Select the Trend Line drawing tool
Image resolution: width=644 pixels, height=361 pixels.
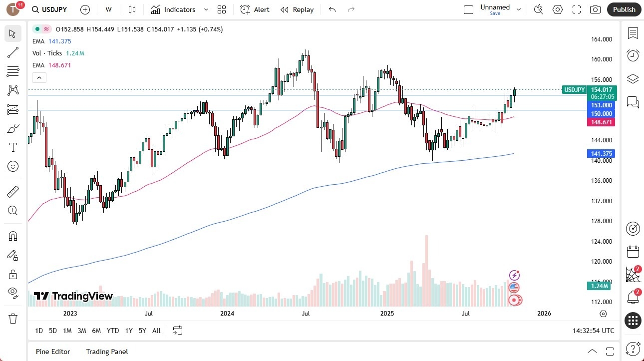(13, 52)
